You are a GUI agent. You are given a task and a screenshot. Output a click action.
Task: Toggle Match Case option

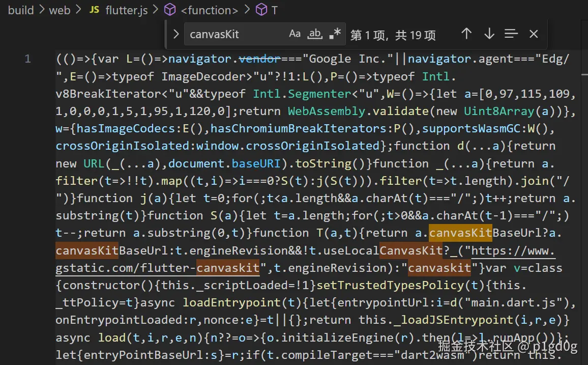295,34
